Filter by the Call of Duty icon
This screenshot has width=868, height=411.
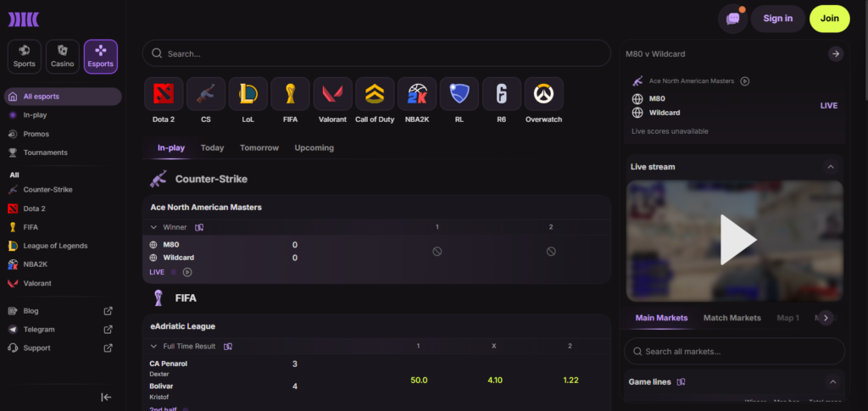coord(375,94)
